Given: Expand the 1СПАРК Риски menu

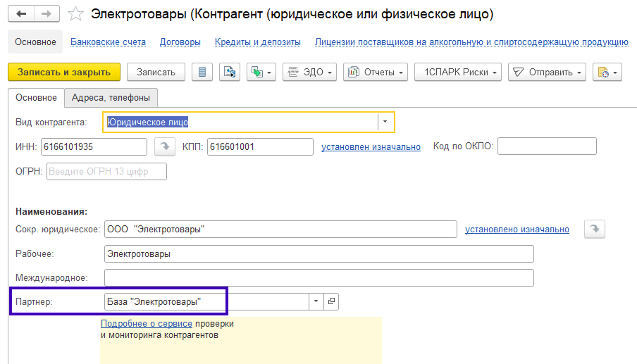Looking at the screenshot, I should coord(458,73).
